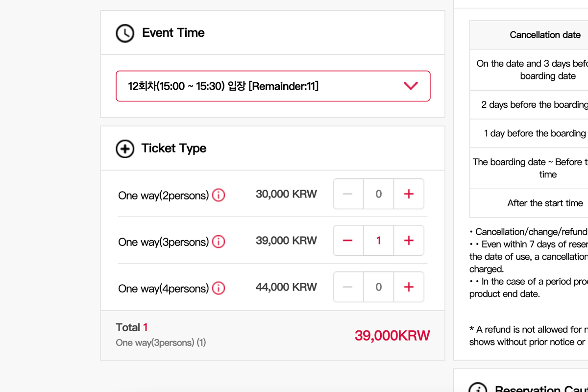Image resolution: width=588 pixels, height=392 pixels.
Task: Add another One way(3persons) ticket
Action: 409,241
